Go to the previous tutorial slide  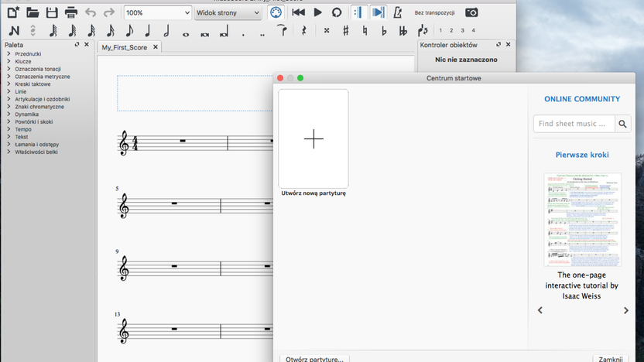540,310
